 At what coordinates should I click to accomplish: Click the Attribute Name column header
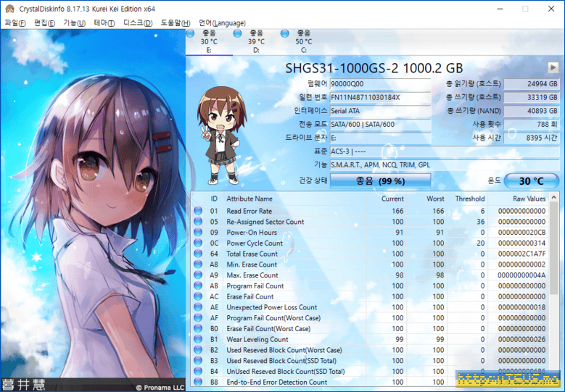[294, 199]
